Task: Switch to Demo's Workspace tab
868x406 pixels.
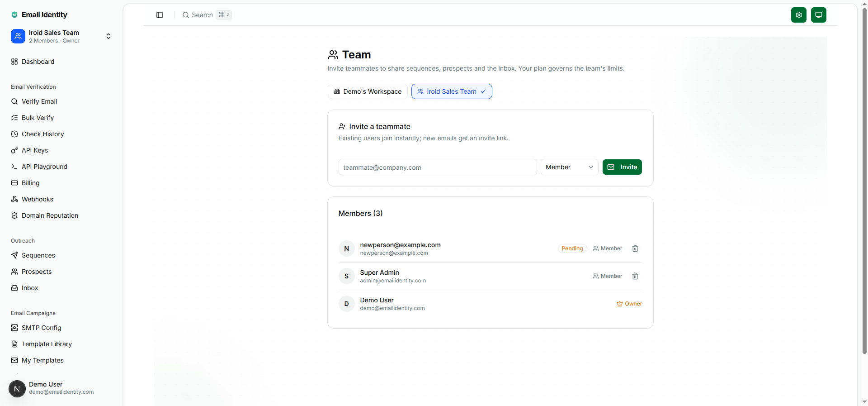Action: (368, 91)
